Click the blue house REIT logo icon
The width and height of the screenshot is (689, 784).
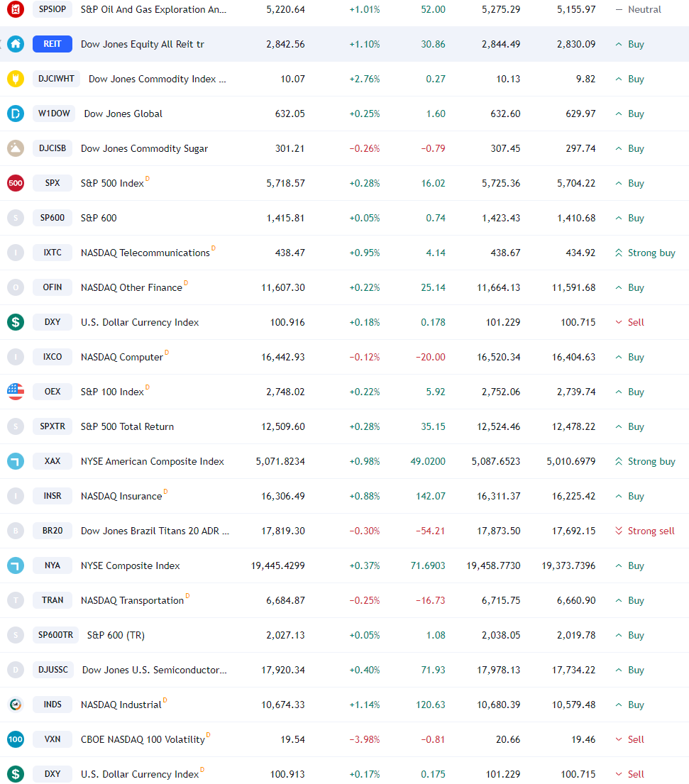pos(16,44)
